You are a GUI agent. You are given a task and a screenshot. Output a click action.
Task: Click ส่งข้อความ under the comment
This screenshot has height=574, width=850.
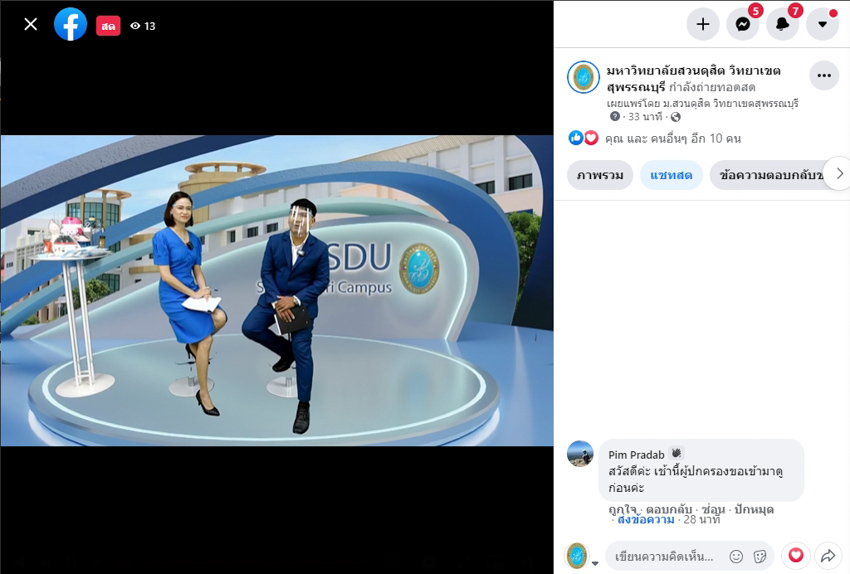644,520
